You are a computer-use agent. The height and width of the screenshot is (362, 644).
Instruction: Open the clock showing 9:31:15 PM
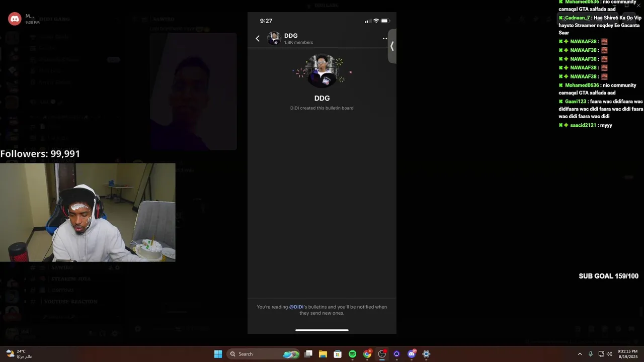pyautogui.click(x=627, y=354)
